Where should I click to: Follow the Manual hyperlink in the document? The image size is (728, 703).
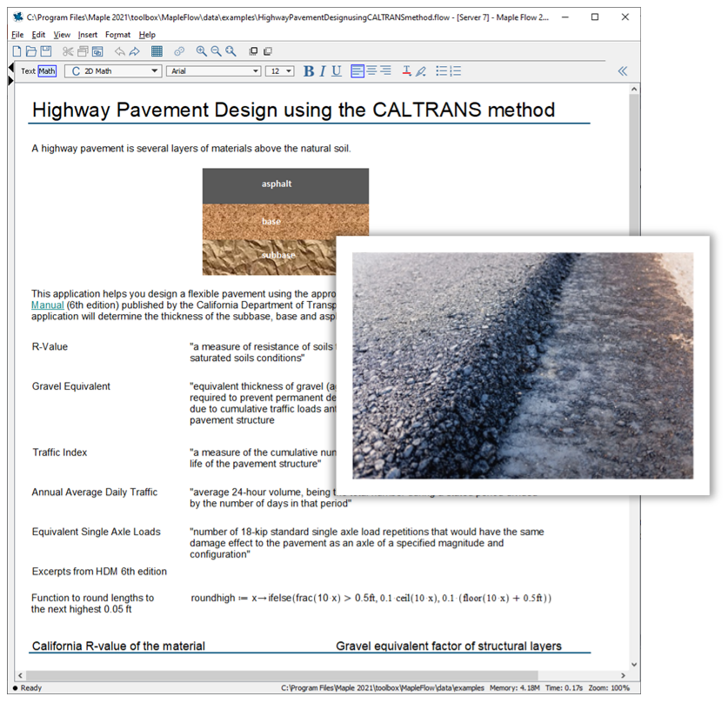48,306
